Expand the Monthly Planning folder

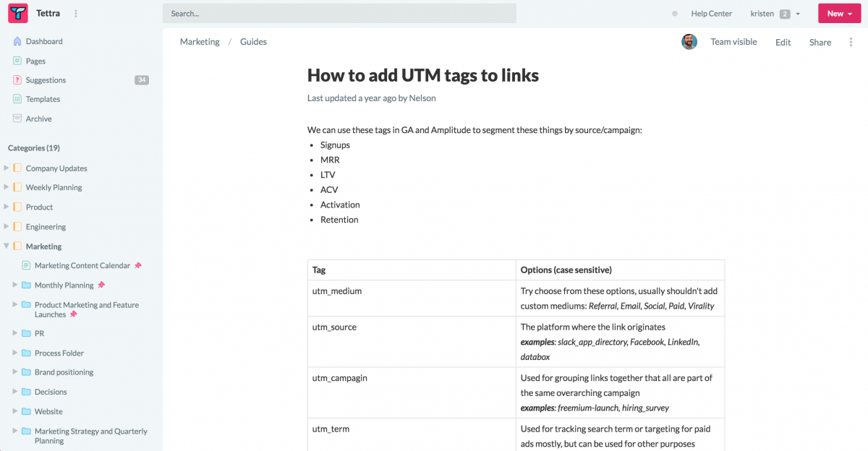[x=15, y=285]
